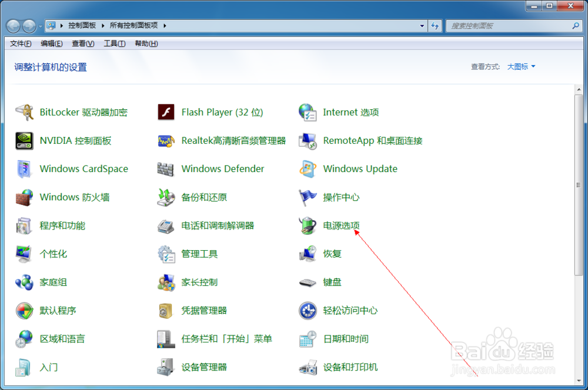Image resolution: width=588 pixels, height=390 pixels.
Task: Expand the arrow after 所有控制面板项 in breadcrumb
Action: click(164, 25)
